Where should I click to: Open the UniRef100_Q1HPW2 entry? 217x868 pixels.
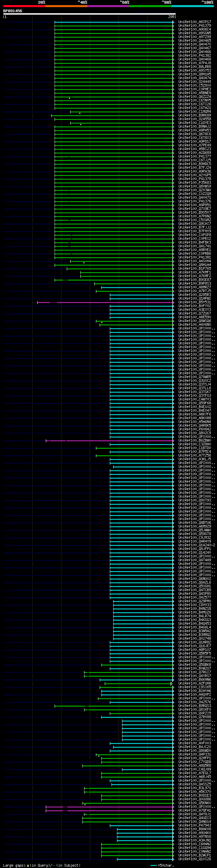(195, 299)
